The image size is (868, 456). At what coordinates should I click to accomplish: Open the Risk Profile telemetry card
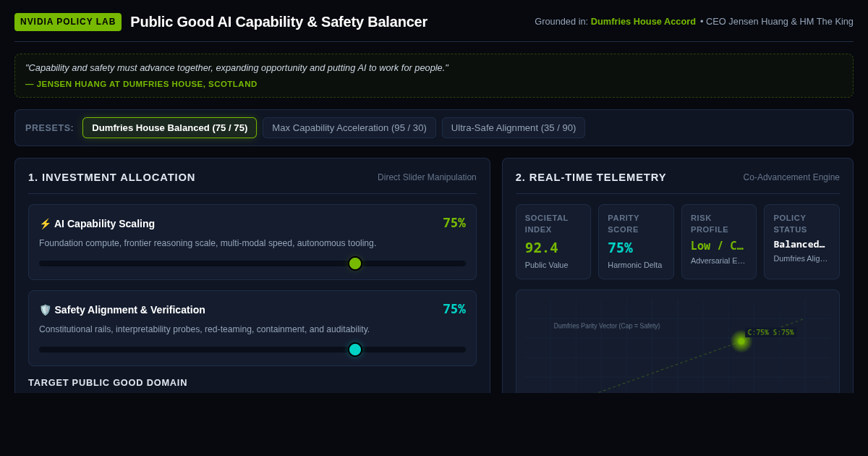pos(719,242)
